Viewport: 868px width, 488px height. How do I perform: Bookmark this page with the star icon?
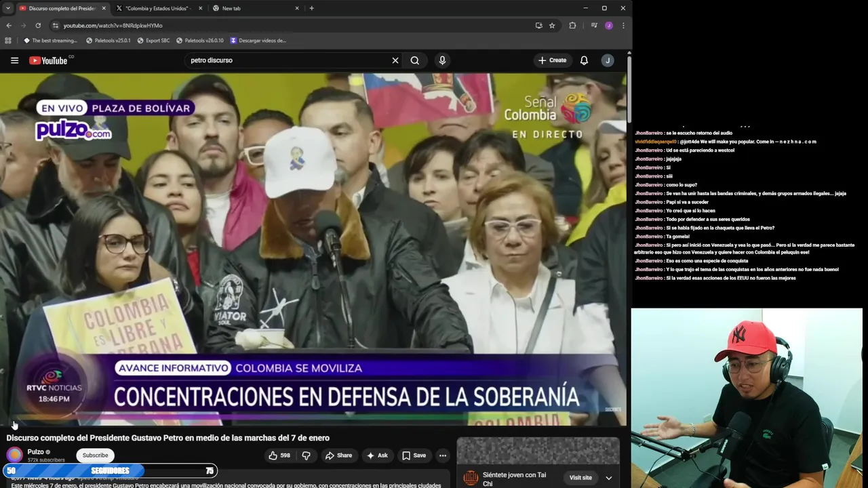(552, 26)
